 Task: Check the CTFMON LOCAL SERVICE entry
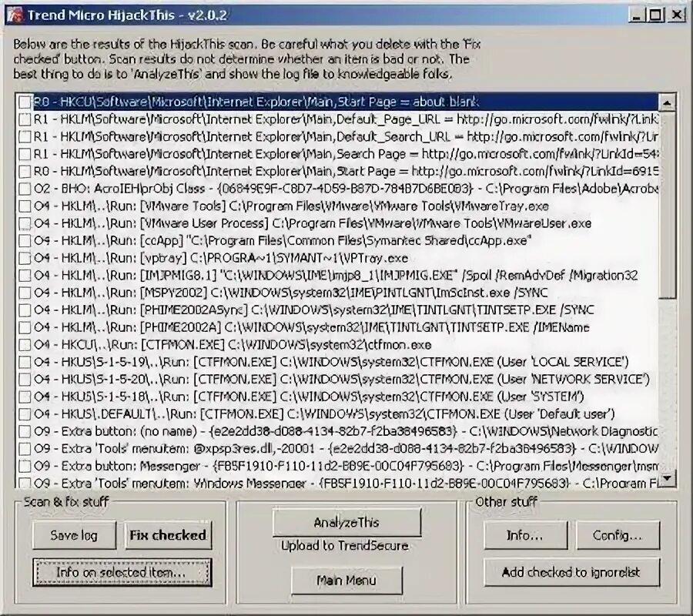point(25,363)
